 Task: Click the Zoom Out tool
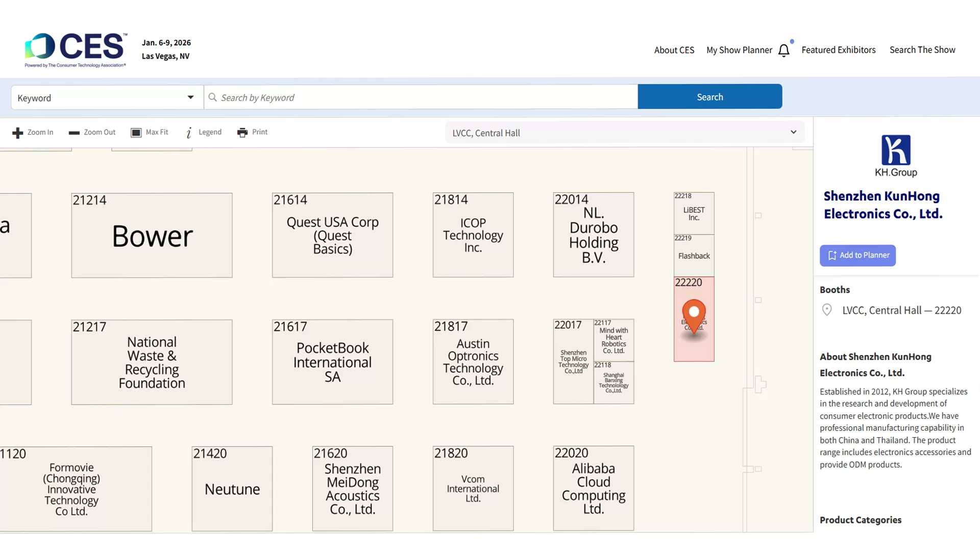[x=91, y=132]
